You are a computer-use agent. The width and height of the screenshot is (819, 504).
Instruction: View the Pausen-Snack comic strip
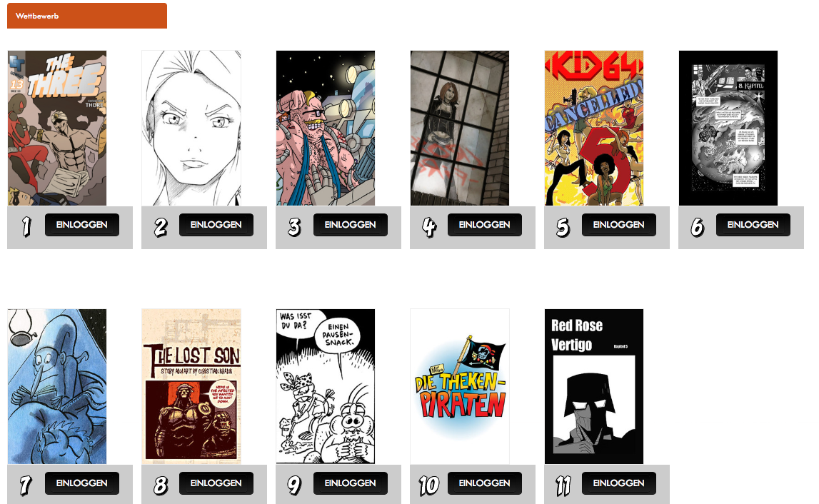pos(326,386)
